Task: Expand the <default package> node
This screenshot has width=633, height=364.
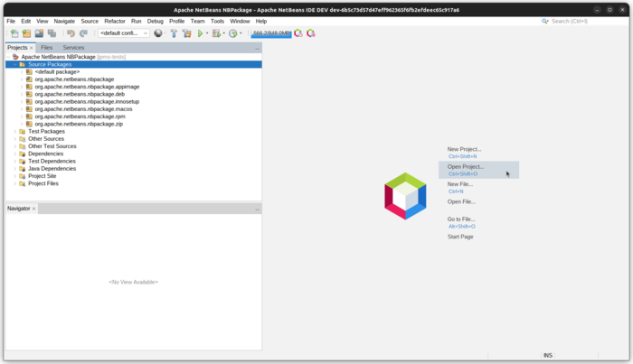Action: click(x=22, y=71)
